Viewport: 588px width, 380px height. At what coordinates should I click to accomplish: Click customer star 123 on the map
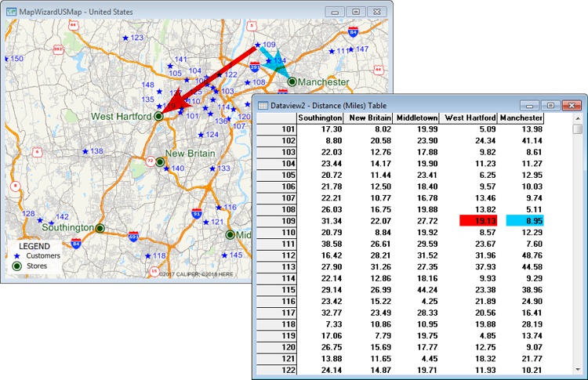pos(124,38)
